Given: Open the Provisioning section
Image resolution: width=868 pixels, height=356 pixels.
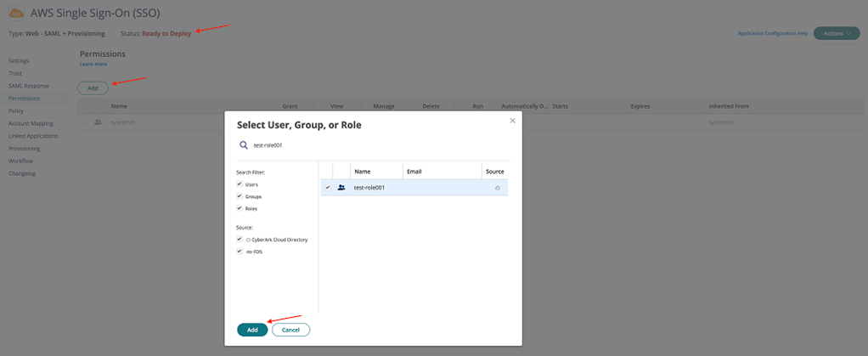Looking at the screenshot, I should [25, 149].
